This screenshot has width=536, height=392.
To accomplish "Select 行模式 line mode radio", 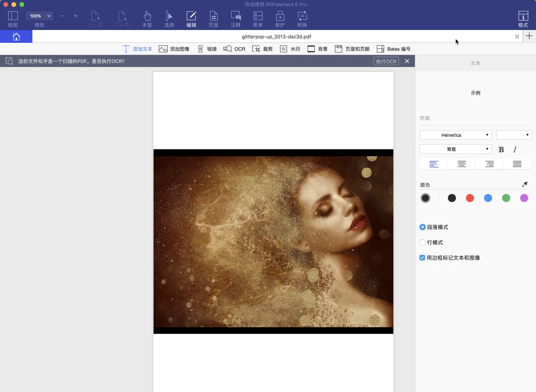I will [423, 242].
